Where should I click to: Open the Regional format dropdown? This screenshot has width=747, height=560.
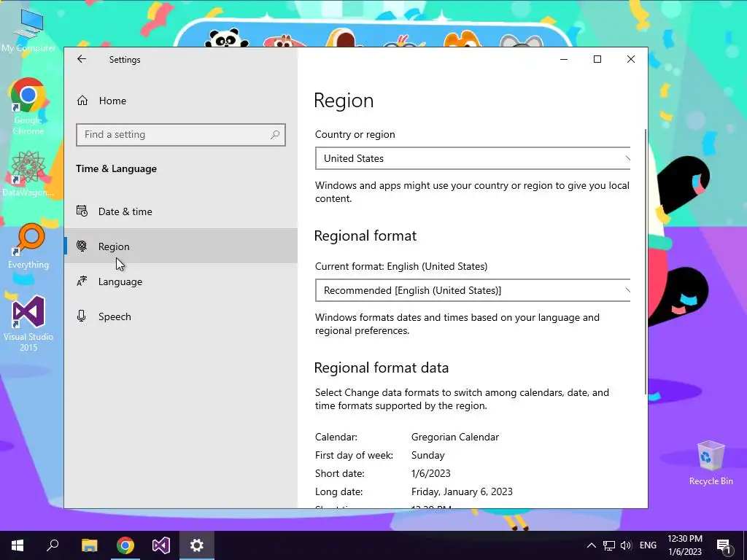pyautogui.click(x=473, y=290)
